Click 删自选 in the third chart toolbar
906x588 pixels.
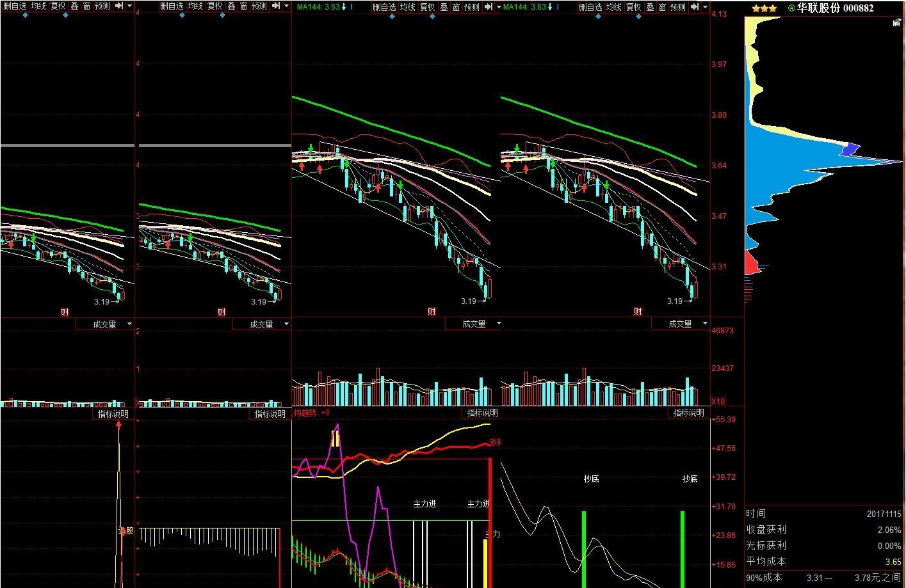[384, 7]
